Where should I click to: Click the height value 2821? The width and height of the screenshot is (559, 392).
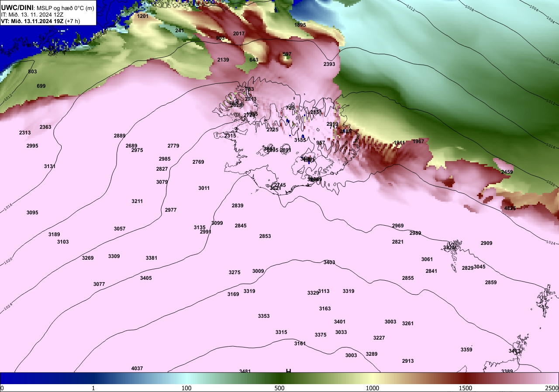[398, 242]
